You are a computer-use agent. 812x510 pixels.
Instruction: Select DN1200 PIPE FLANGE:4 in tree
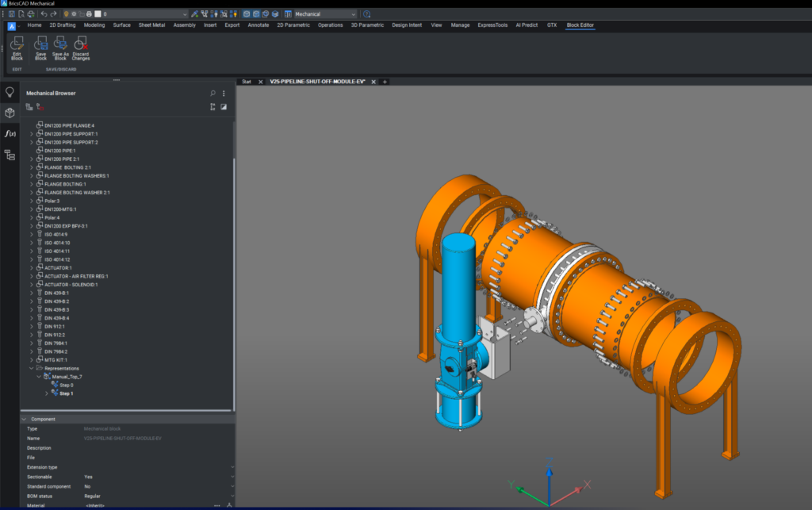tap(70, 126)
